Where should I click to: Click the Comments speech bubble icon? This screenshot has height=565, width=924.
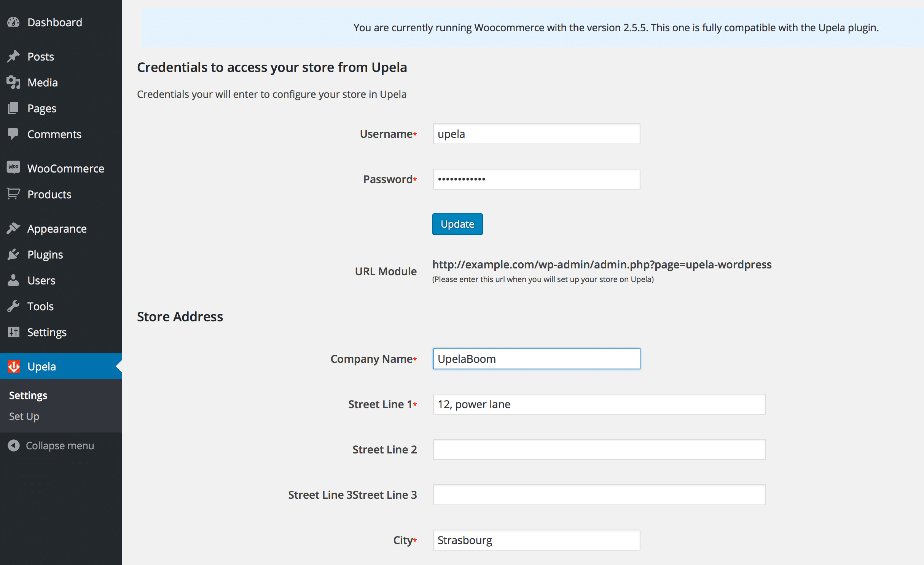coord(13,134)
